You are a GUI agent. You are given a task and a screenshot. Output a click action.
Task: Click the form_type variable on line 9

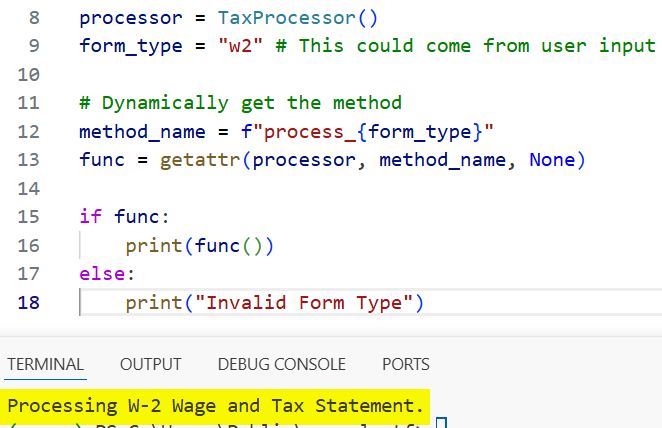[x=131, y=46]
